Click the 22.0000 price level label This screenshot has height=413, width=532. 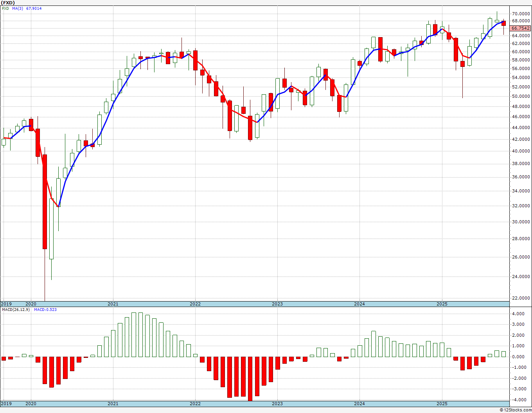(x=521, y=298)
